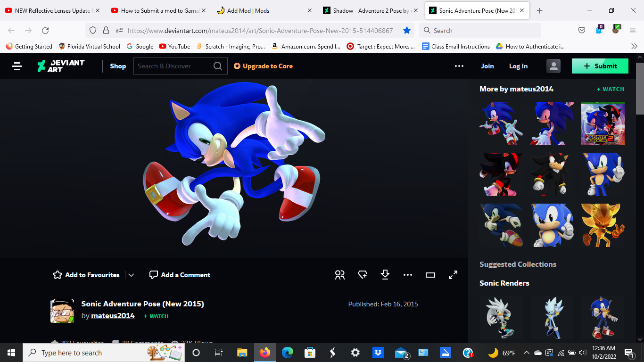The image size is (644, 362).
Task: Open the Super Sonic render thumbnail
Action: click(603, 225)
